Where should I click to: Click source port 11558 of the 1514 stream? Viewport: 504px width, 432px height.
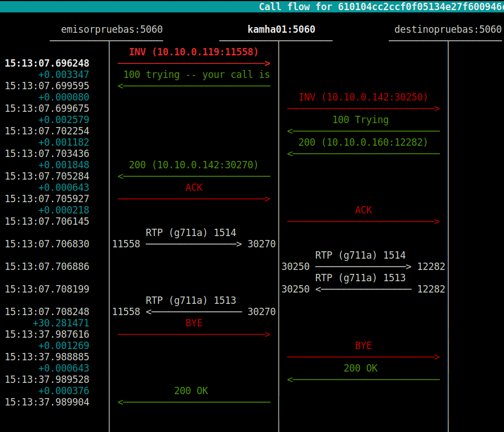[126, 244]
